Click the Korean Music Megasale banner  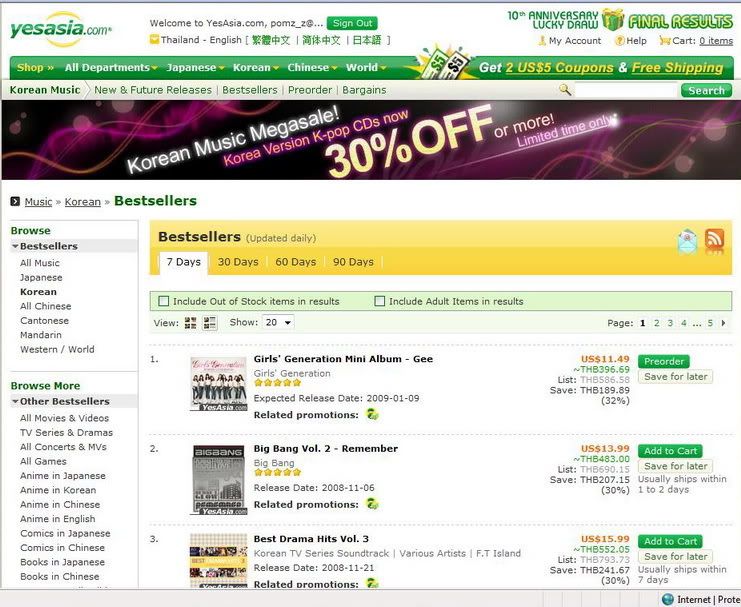point(371,140)
